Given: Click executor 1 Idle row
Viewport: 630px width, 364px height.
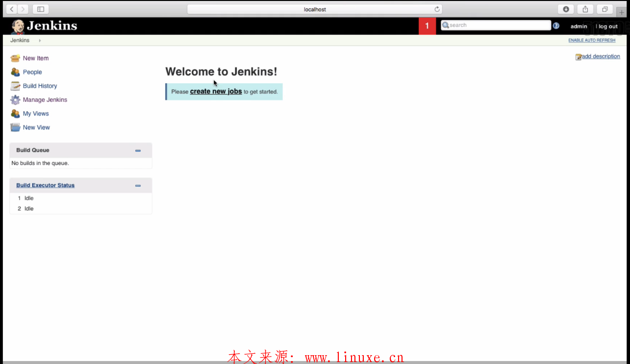Looking at the screenshot, I should (80, 198).
